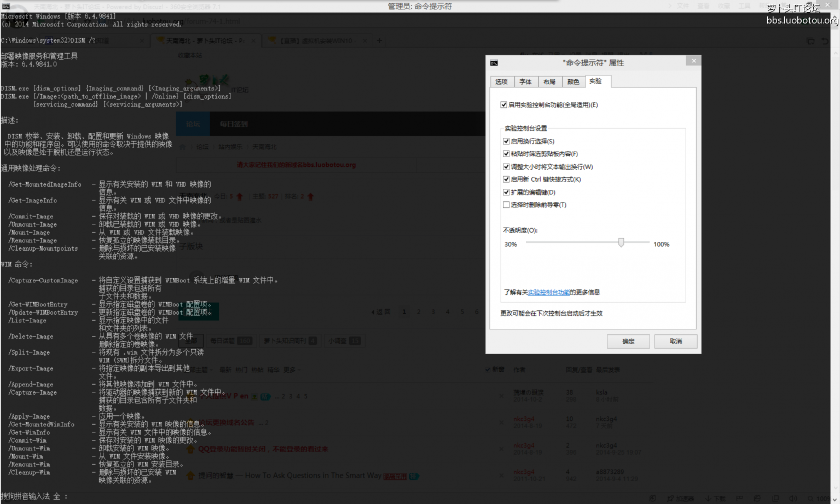
Task: Open the properties dialog system menu icon
Action: [494, 63]
